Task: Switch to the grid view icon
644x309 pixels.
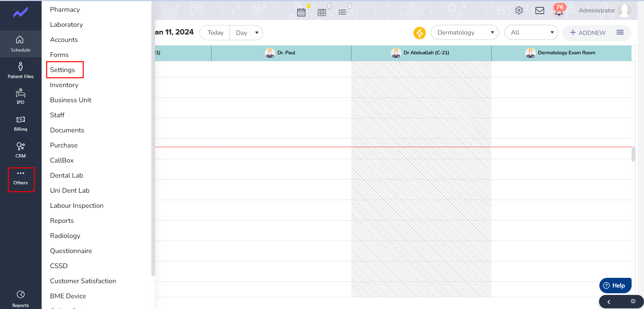Action: pos(322,13)
